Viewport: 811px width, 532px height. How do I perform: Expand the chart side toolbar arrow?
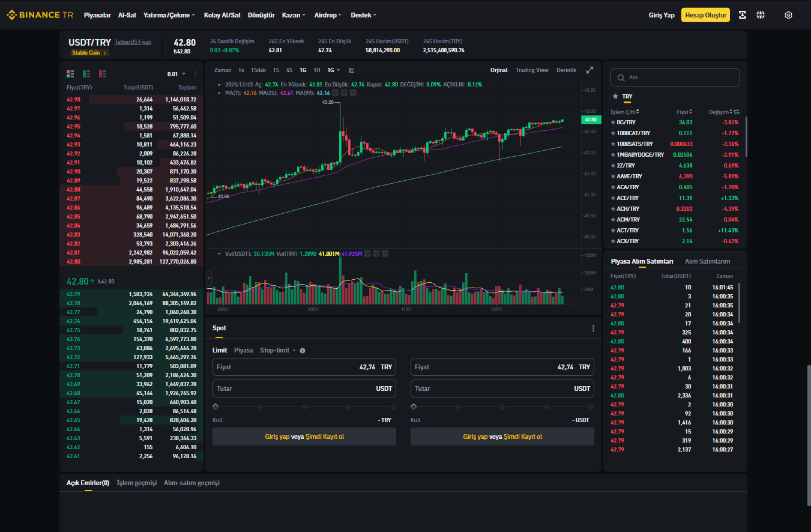(x=209, y=279)
